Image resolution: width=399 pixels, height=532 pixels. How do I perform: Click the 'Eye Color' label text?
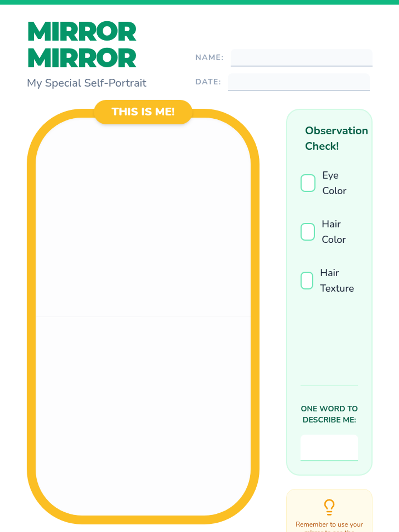point(334,183)
